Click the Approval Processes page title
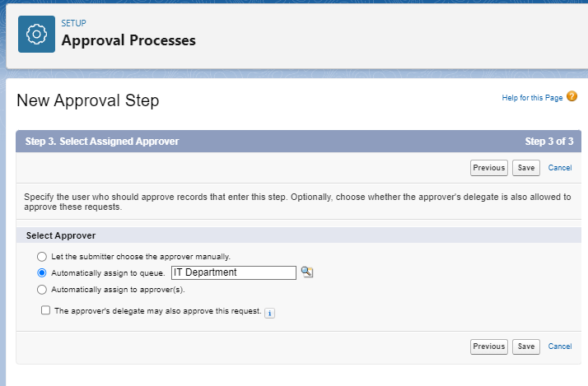 (x=128, y=40)
